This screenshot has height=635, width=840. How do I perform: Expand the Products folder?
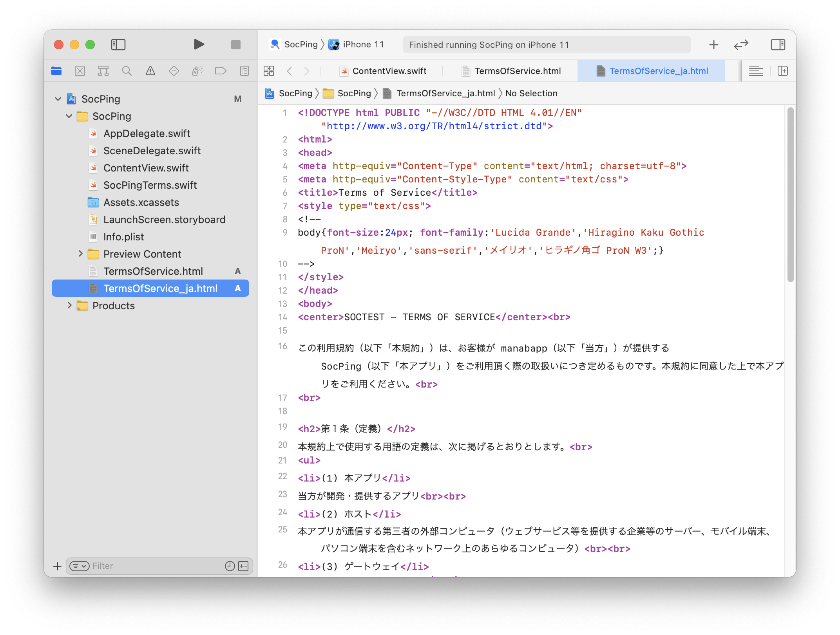click(x=69, y=305)
